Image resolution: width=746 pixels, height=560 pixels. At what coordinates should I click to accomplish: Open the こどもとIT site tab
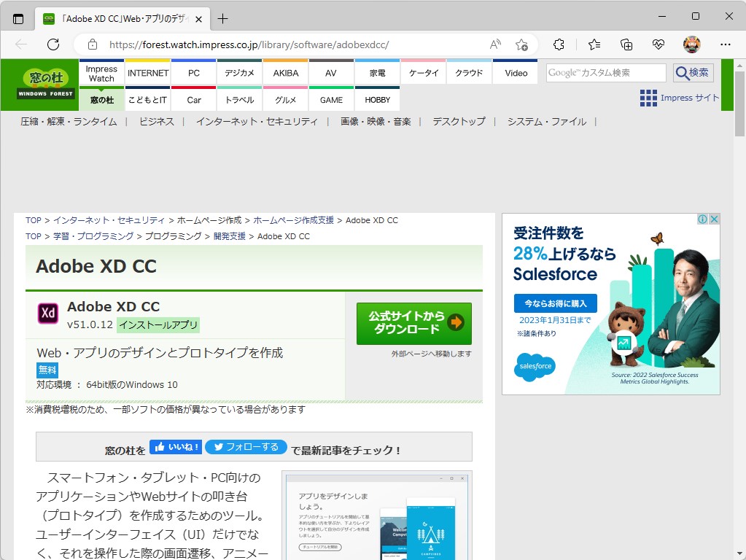(148, 99)
